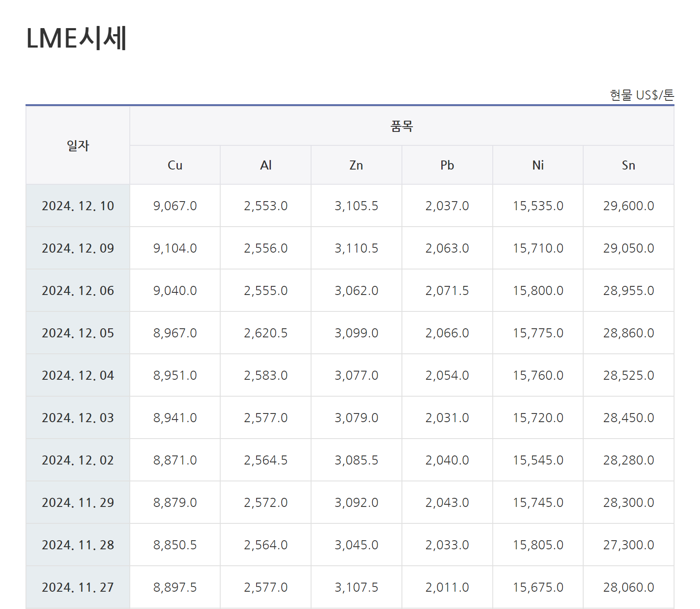Click the Zn column header
The image size is (700, 609).
pos(356,165)
